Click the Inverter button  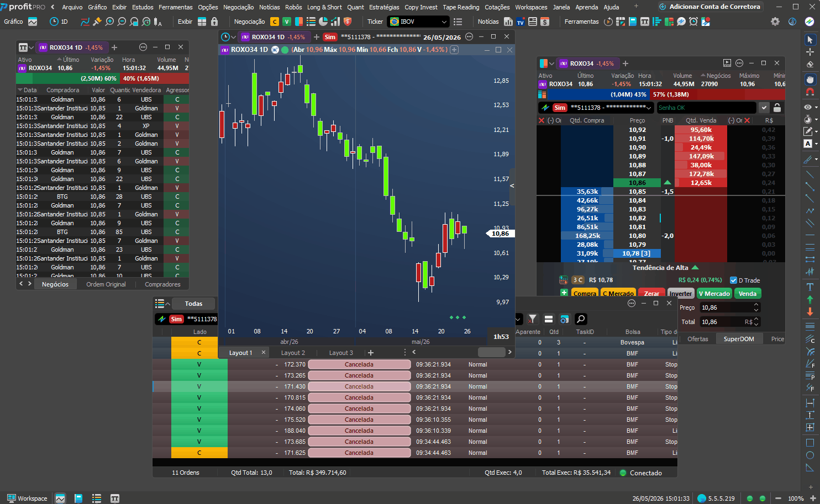(x=681, y=294)
